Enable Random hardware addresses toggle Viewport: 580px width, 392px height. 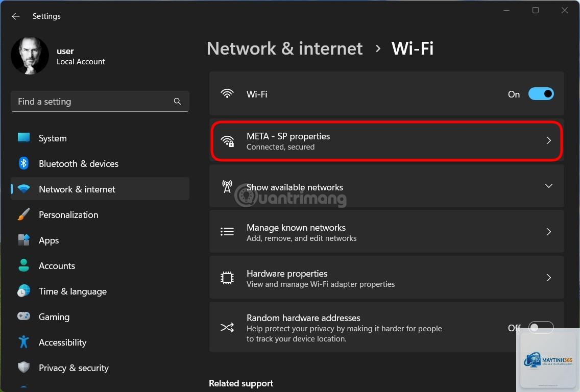[541, 328]
